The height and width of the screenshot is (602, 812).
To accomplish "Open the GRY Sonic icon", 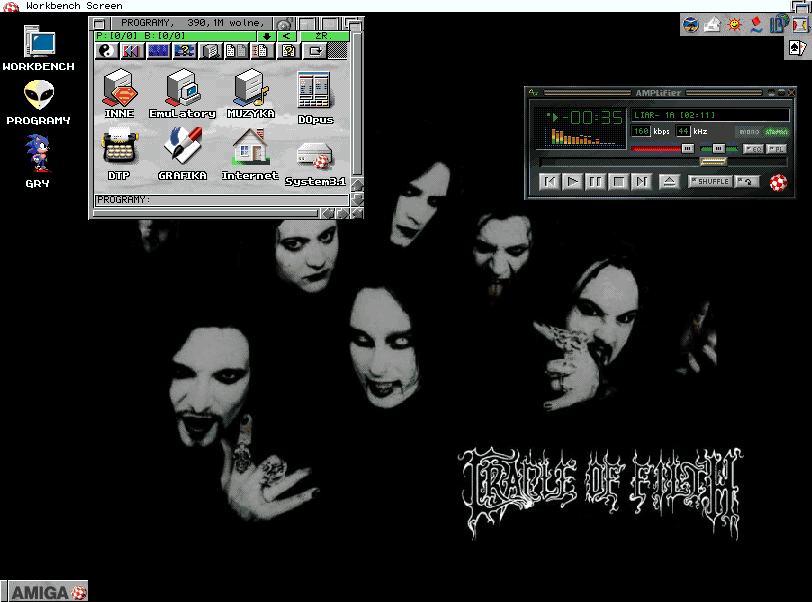I will (x=38, y=161).
